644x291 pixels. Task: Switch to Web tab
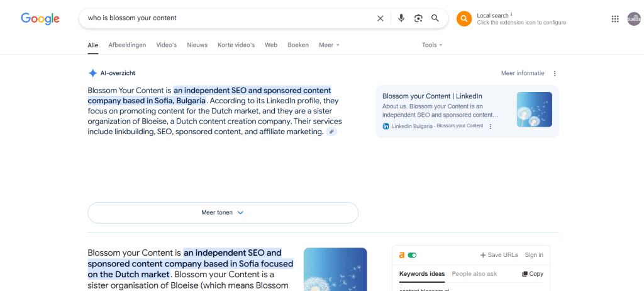(x=271, y=45)
